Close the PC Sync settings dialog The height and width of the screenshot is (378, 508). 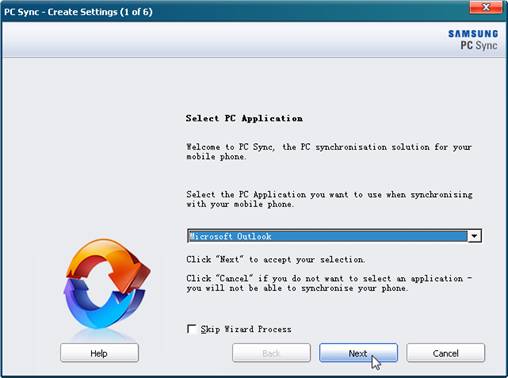pos(486,7)
